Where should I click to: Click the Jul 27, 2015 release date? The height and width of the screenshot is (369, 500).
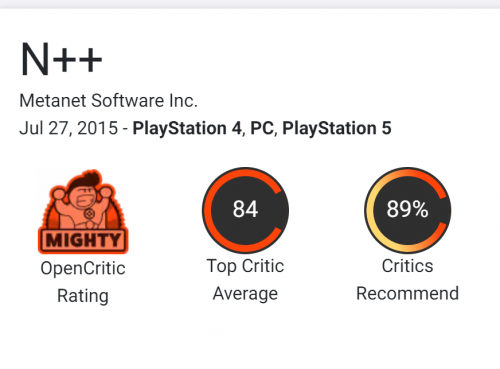pyautogui.click(x=69, y=128)
